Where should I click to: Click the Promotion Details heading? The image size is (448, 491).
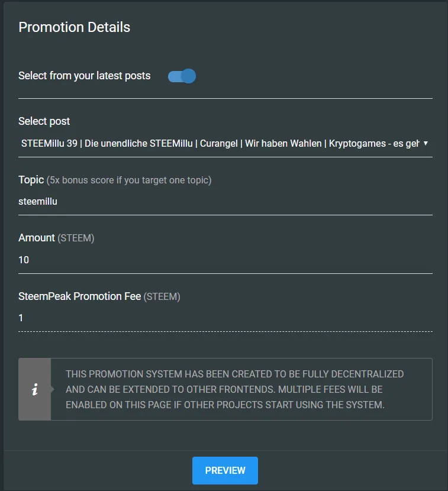pyautogui.click(x=74, y=27)
